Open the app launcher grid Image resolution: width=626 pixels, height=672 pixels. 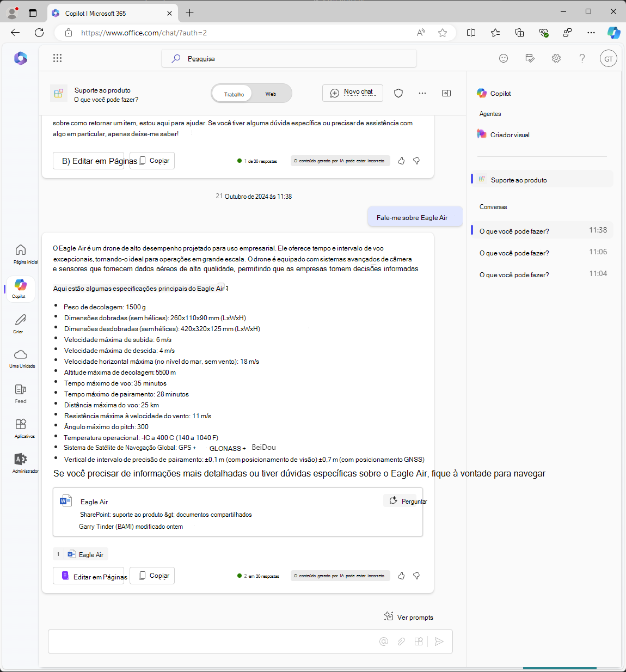(57, 58)
